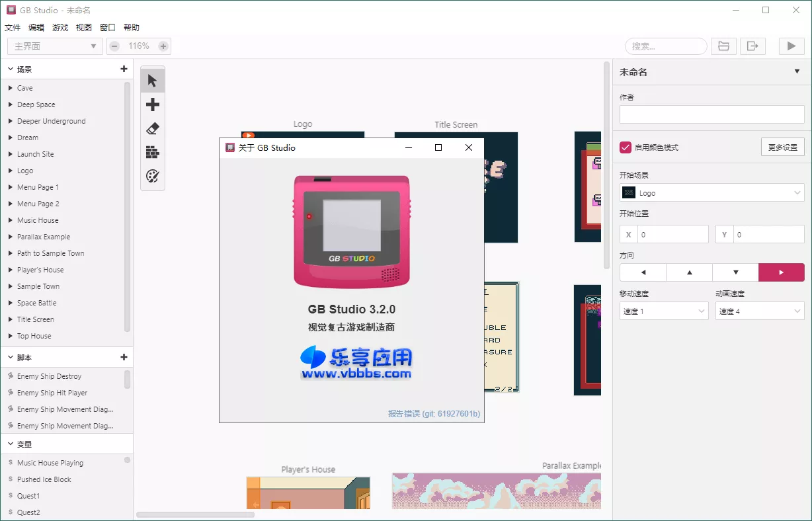Toggle the 启用颜色模式 checkbox
812x521 pixels.
coord(626,147)
